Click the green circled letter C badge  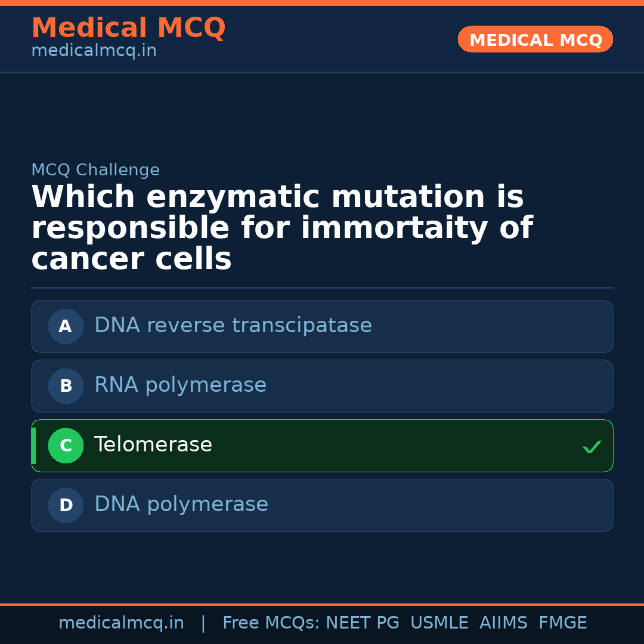[x=66, y=445]
